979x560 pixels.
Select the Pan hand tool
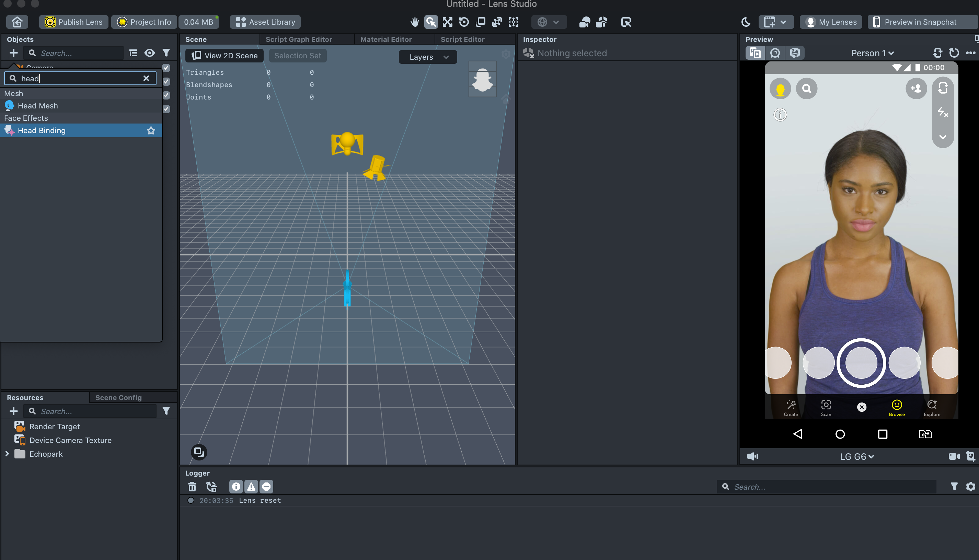414,22
